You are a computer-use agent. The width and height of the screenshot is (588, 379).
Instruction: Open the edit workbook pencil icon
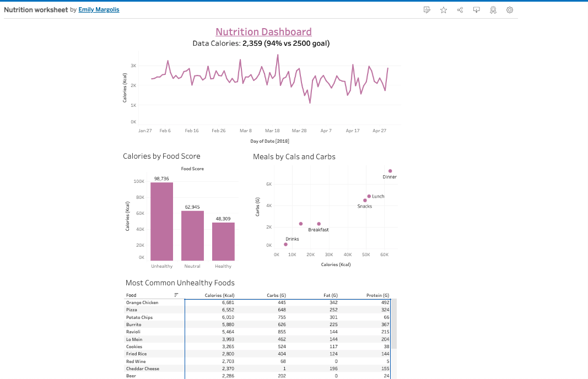(x=427, y=10)
